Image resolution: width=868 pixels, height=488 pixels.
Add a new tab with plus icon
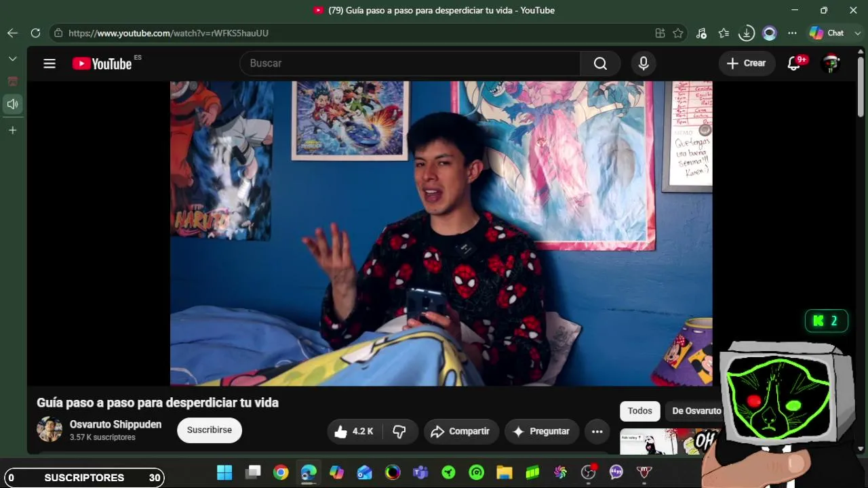click(12, 130)
